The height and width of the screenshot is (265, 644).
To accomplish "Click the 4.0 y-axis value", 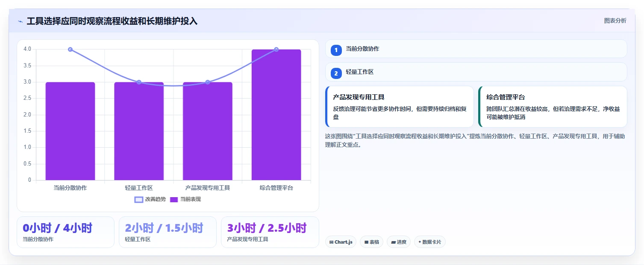I will [27, 50].
